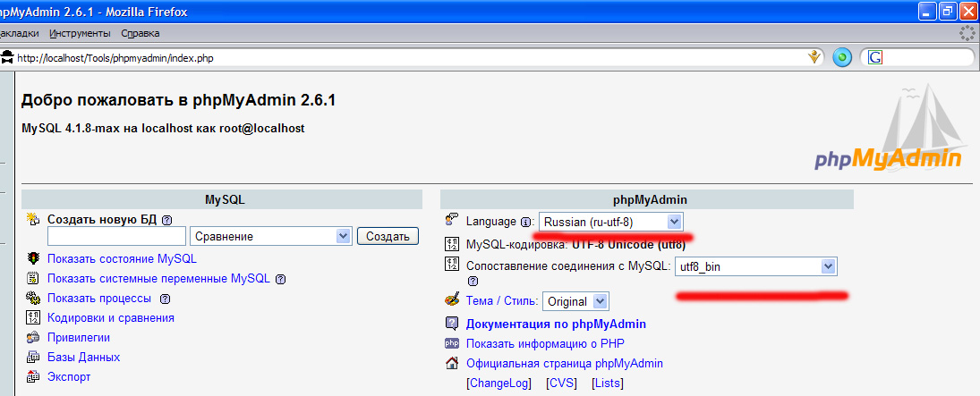Image resolution: width=980 pixels, height=396 pixels.
Task: Click the Language icon in phpMyAdmin panel
Action: click(x=451, y=221)
